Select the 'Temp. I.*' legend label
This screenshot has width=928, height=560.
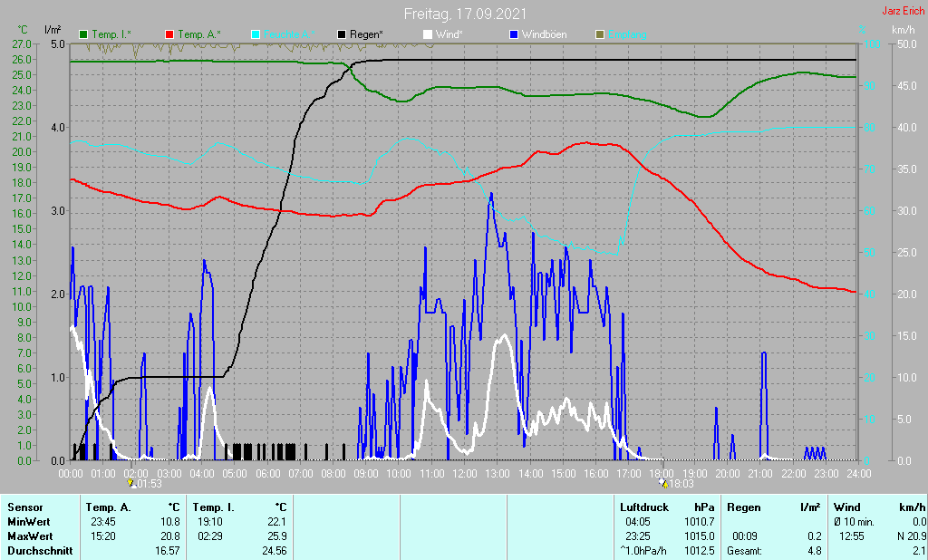pyautogui.click(x=111, y=35)
